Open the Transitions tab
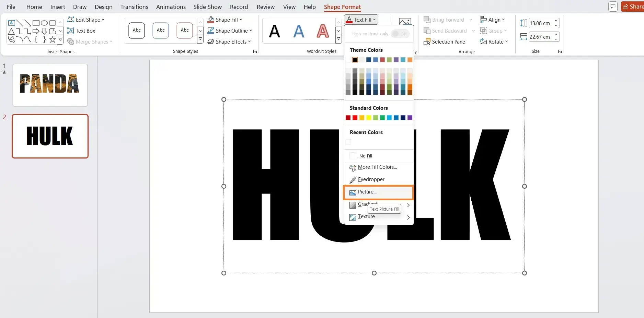Image resolution: width=644 pixels, height=318 pixels. click(x=134, y=7)
